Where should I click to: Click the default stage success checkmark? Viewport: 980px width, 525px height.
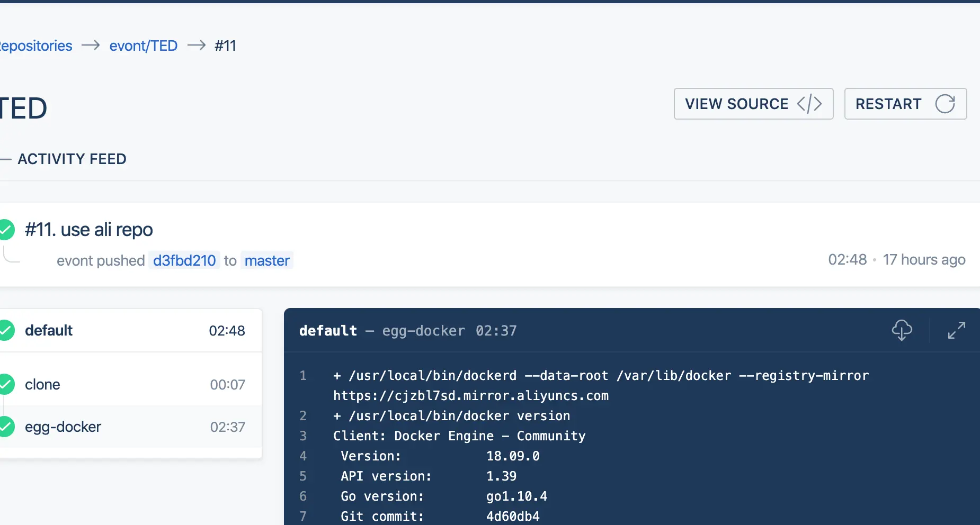coord(6,330)
